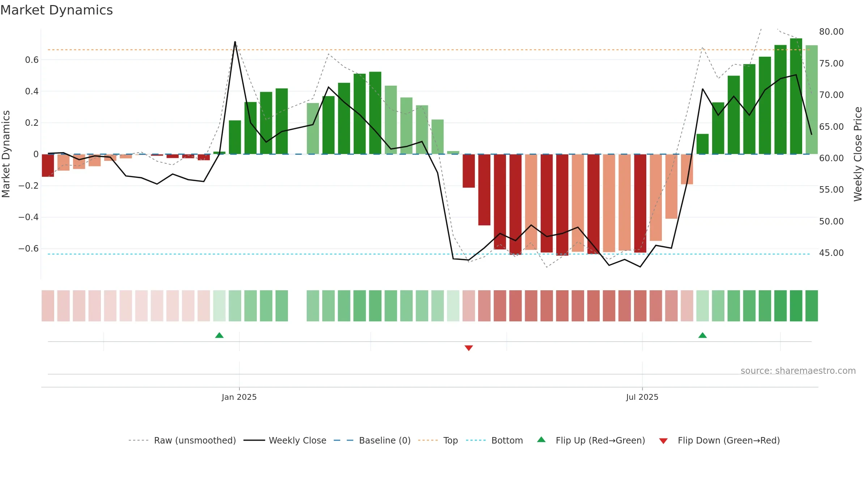Click the green flip-up marker after Jul 2025

702,335
